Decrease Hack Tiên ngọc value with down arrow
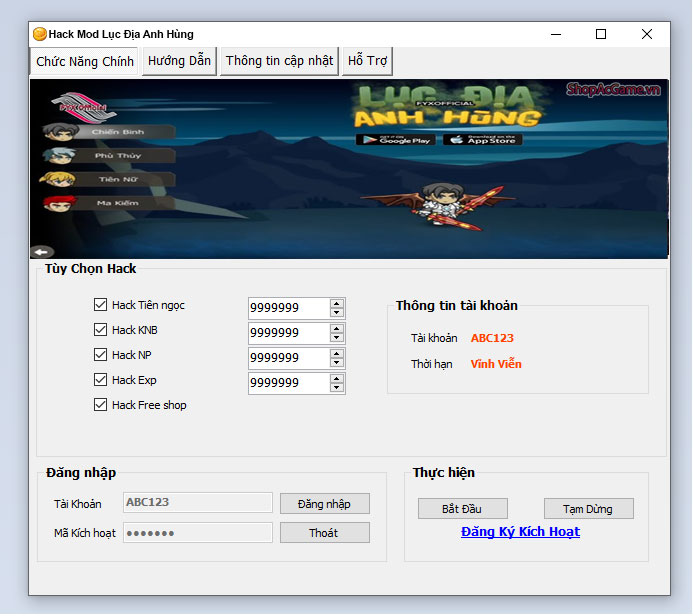Image resolution: width=693 pixels, height=616 pixels. click(x=337, y=313)
